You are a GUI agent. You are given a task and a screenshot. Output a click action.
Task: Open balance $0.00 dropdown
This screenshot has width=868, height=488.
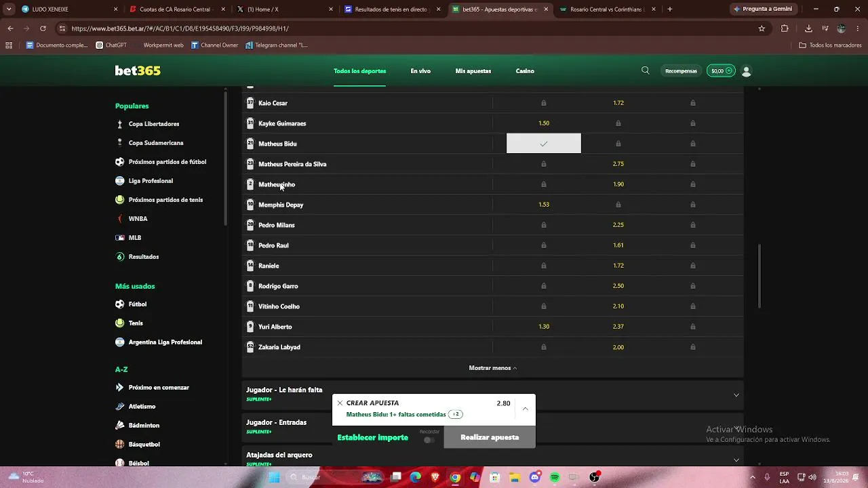pos(722,70)
